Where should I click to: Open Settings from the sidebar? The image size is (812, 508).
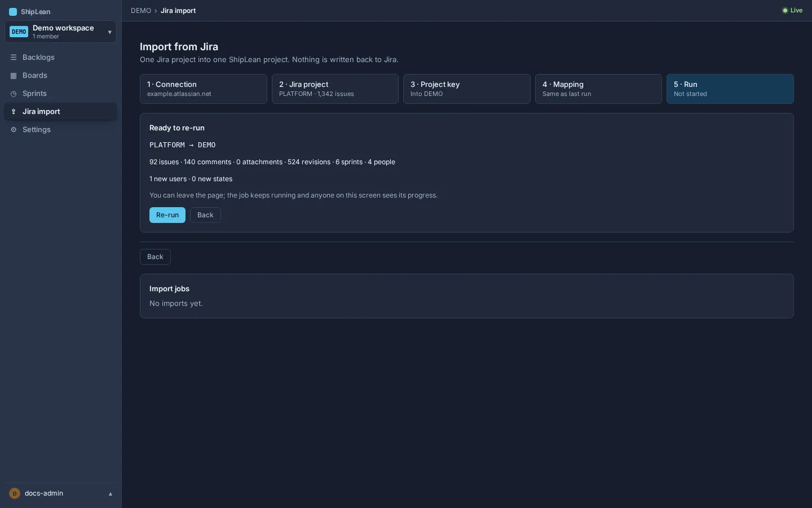tap(61, 130)
